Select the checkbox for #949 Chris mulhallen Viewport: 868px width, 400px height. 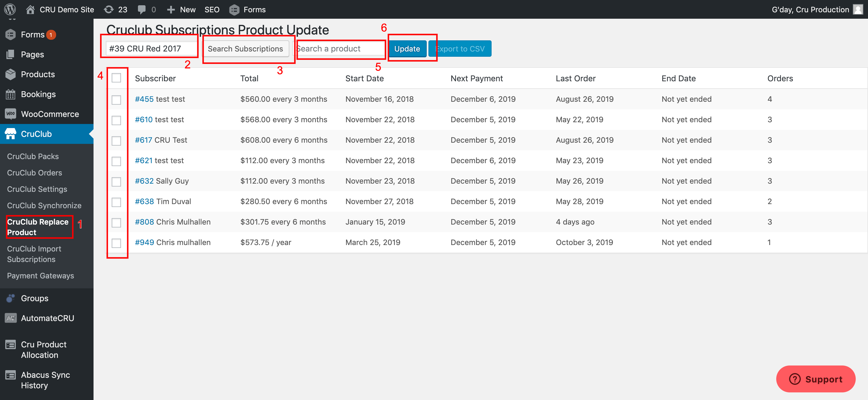click(x=116, y=243)
